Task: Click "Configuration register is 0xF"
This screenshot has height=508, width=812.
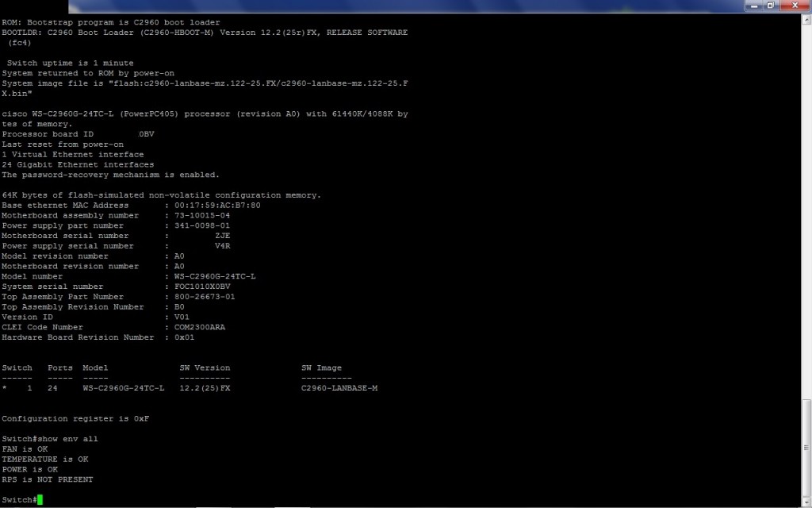Action: [x=75, y=419]
